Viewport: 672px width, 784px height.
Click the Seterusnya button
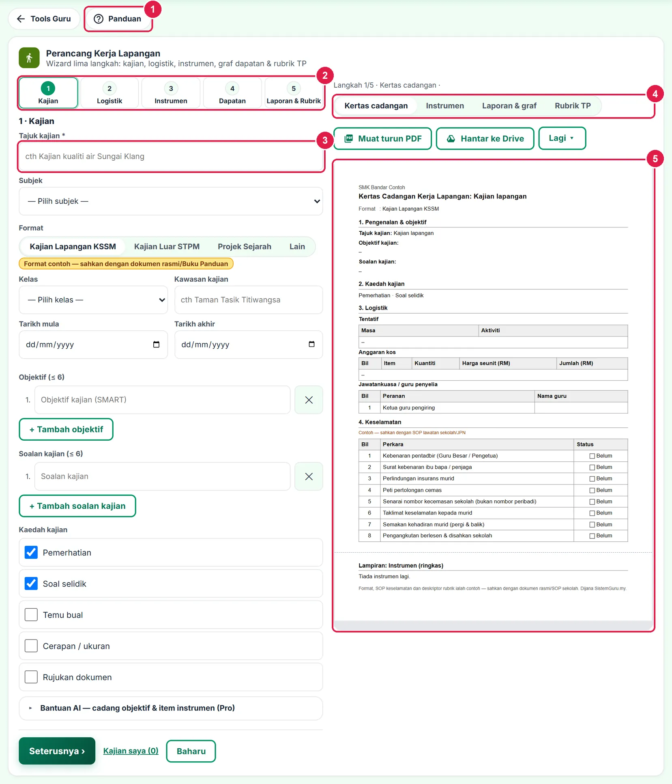pos(57,751)
